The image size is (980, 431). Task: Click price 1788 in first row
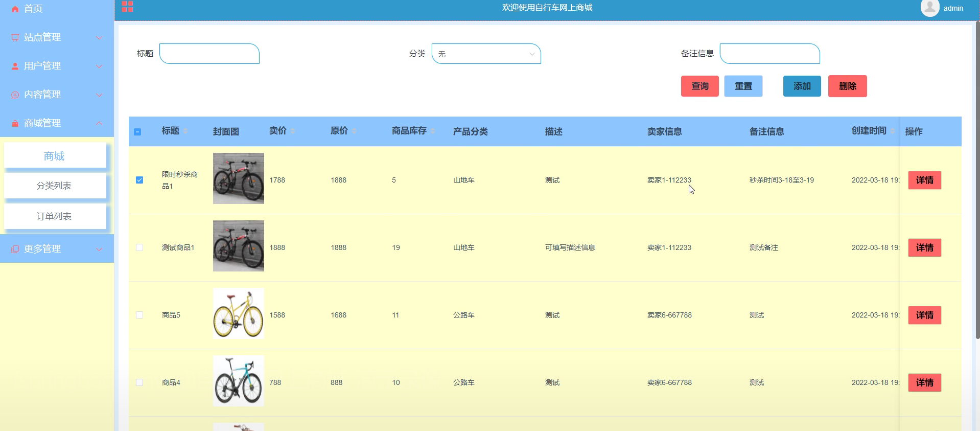(277, 180)
